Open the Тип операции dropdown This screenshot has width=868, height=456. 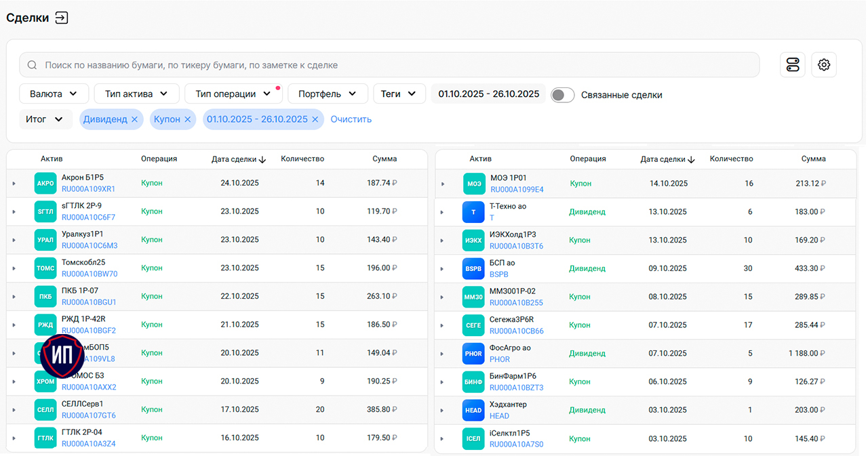pos(233,94)
